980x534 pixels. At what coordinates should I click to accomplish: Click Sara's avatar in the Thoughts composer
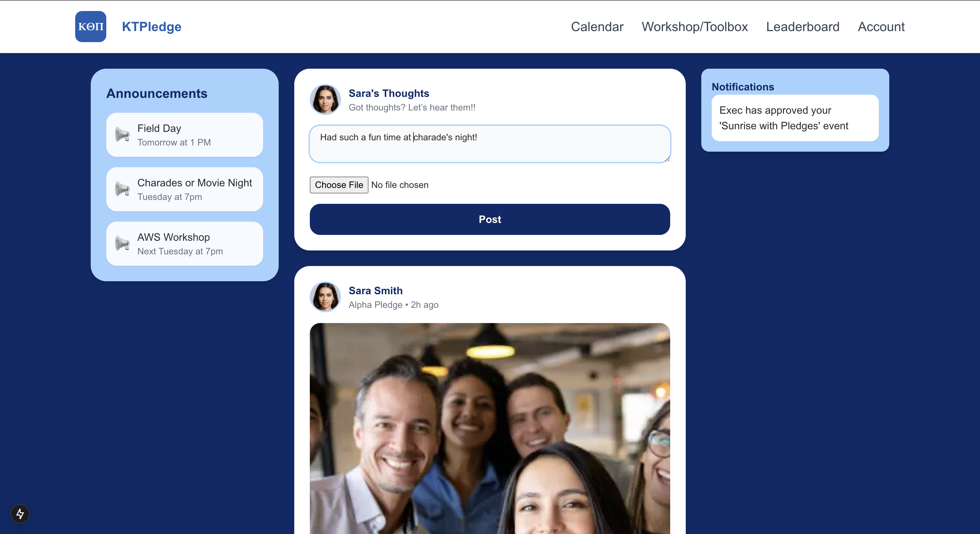click(x=325, y=100)
